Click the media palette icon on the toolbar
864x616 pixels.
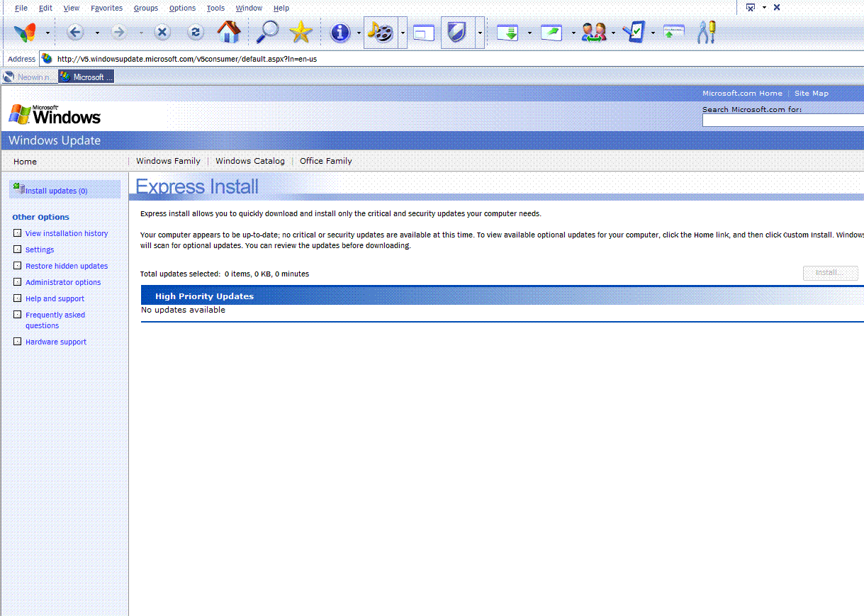tap(381, 32)
